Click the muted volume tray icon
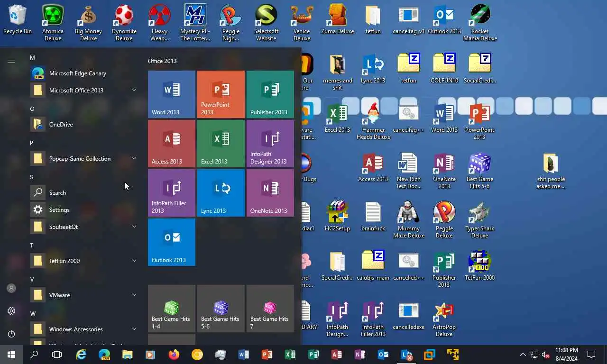 pos(546,355)
